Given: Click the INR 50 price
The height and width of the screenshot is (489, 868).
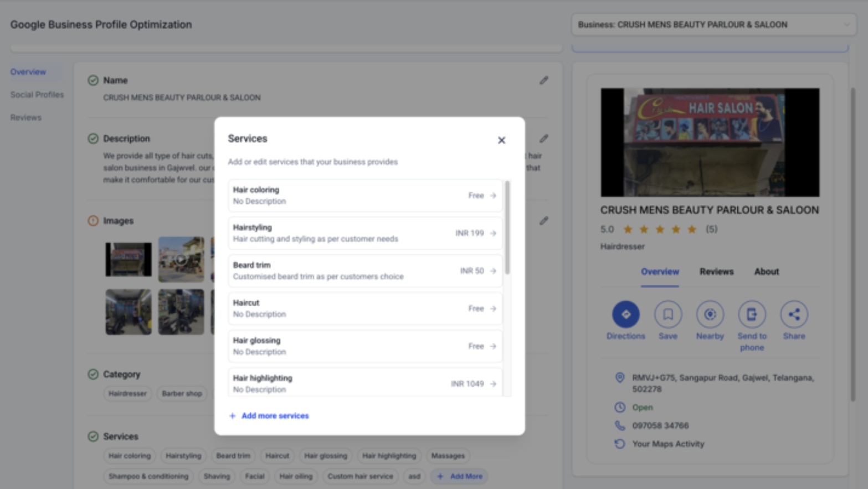Looking at the screenshot, I should pos(472,271).
